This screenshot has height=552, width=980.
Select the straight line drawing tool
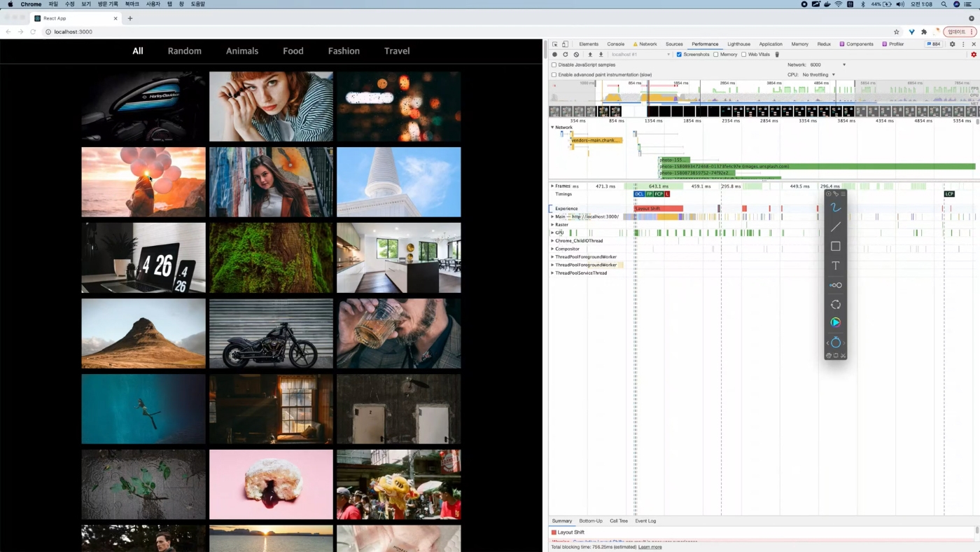(x=835, y=227)
